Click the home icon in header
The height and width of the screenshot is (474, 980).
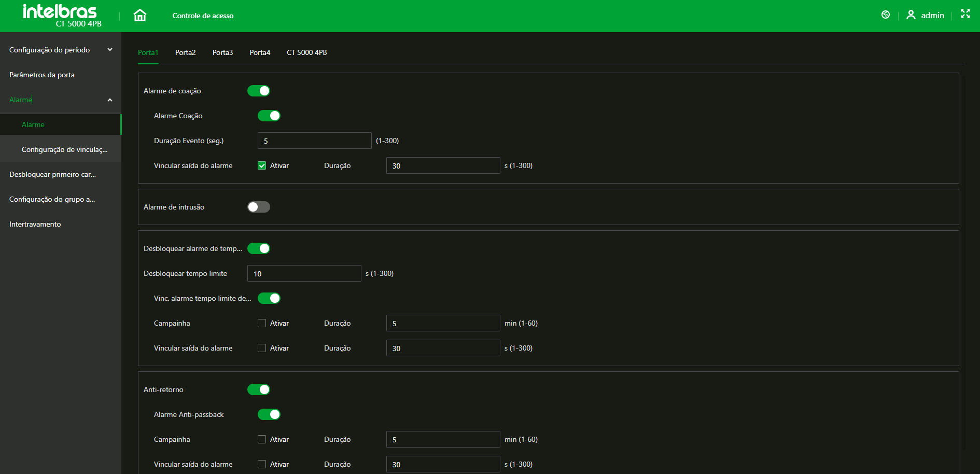[139, 16]
